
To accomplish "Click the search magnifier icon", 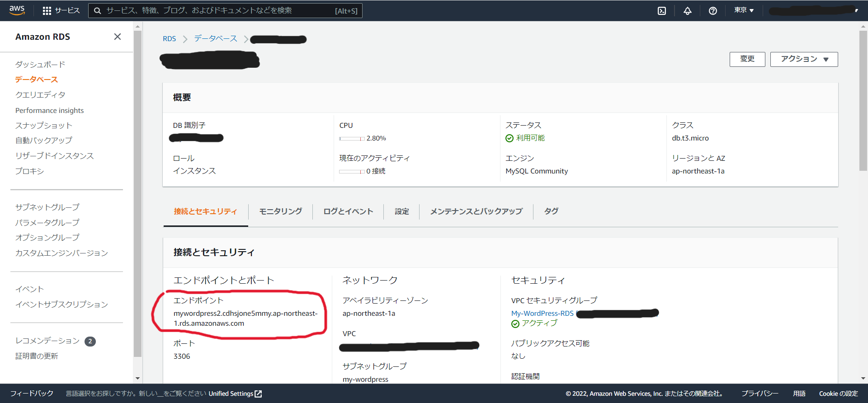I will (97, 10).
